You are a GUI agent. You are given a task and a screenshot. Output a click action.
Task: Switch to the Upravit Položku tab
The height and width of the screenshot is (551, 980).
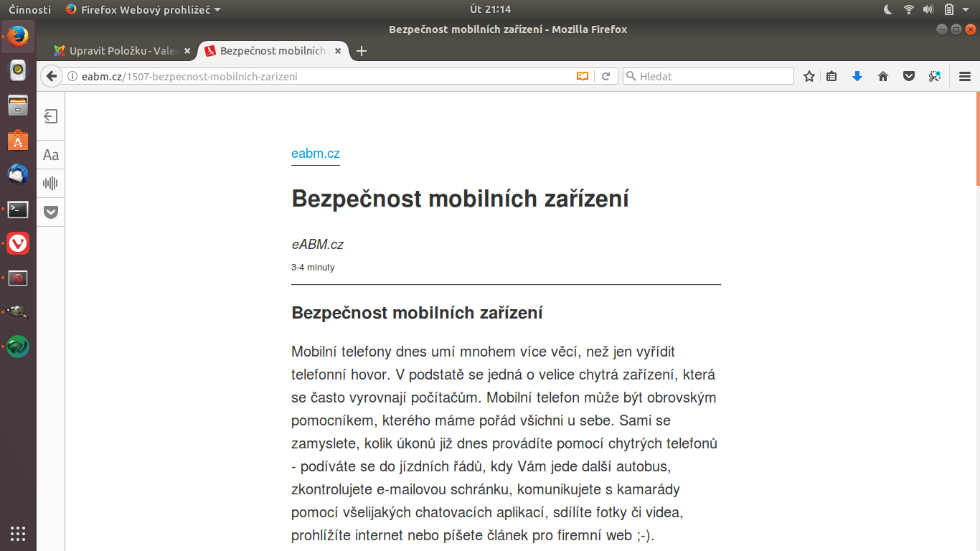tap(121, 51)
